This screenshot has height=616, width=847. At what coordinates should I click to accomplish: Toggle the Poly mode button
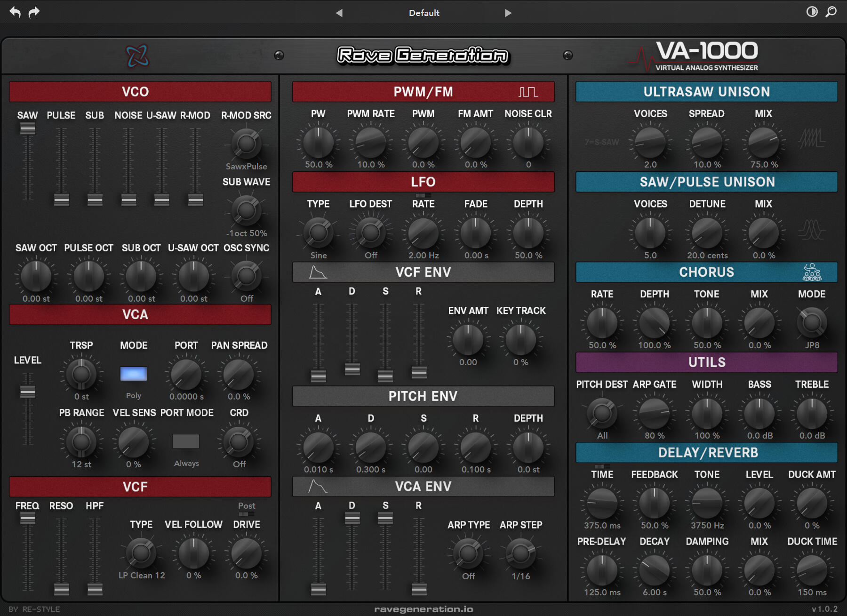[x=134, y=374]
